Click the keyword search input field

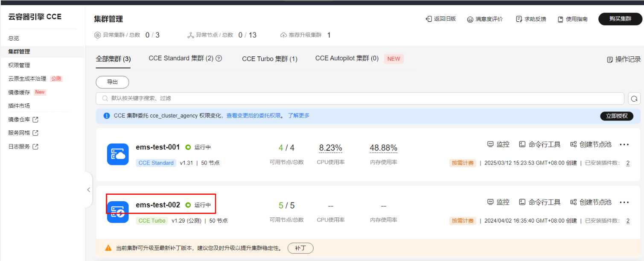(x=361, y=98)
